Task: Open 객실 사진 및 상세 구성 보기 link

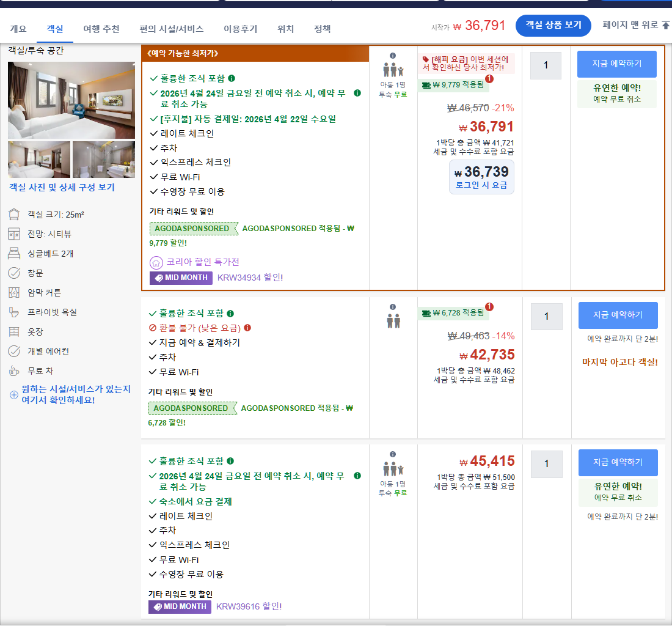Action: pyautogui.click(x=62, y=187)
